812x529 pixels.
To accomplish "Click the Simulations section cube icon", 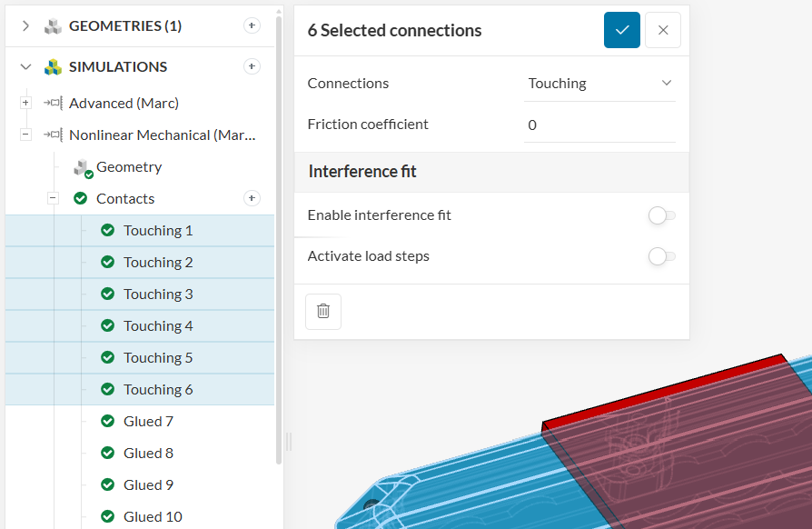I will coord(54,66).
